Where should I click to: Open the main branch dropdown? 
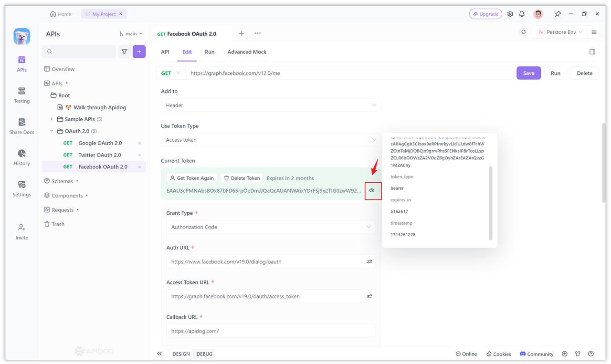coord(131,33)
